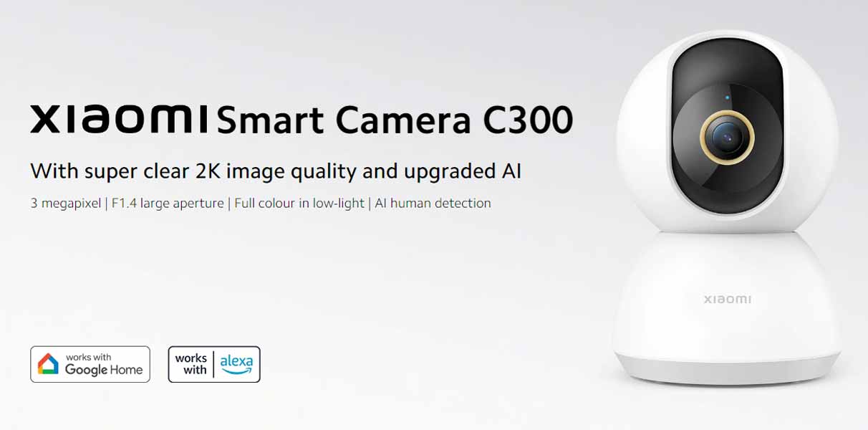Click the Xiaomi logo wordmark
The image size is (868, 430).
[119, 120]
